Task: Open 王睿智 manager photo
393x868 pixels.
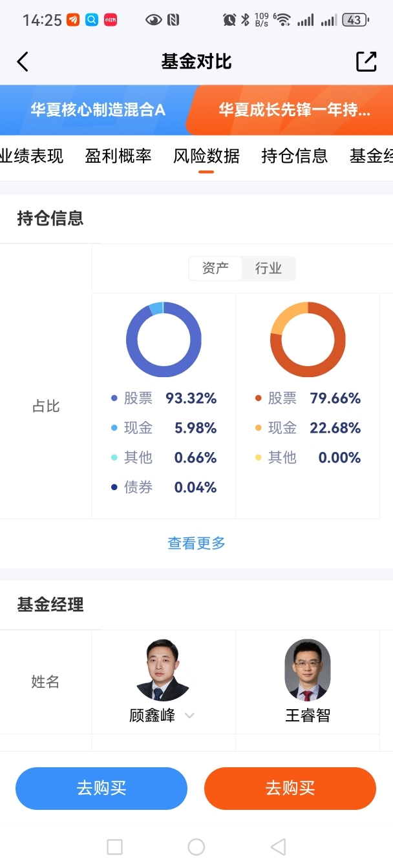Action: pos(308,670)
